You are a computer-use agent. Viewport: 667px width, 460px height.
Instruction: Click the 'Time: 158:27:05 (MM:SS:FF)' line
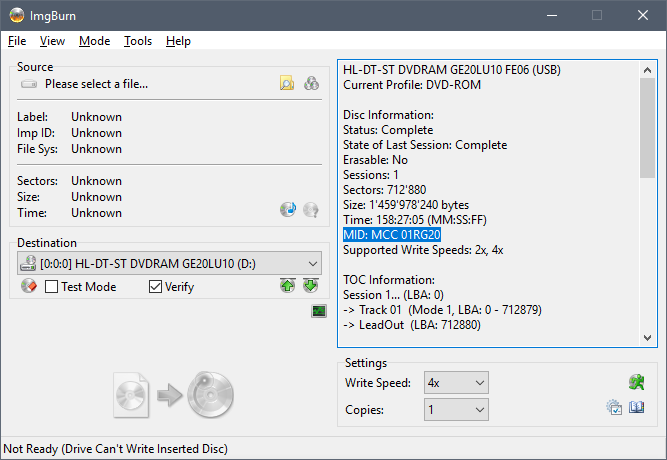tap(415, 220)
